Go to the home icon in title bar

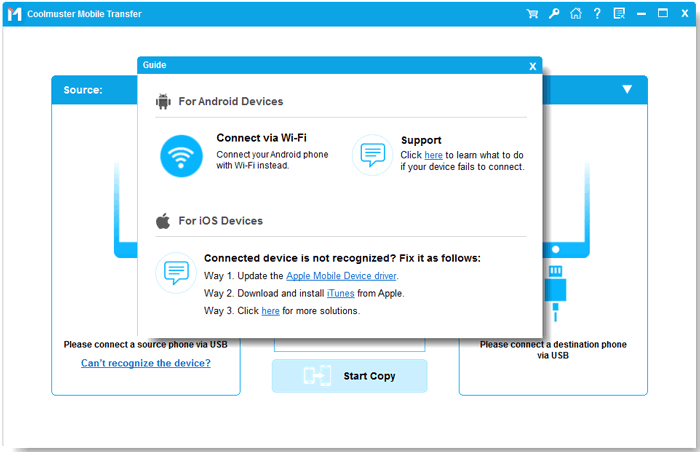[x=576, y=13]
